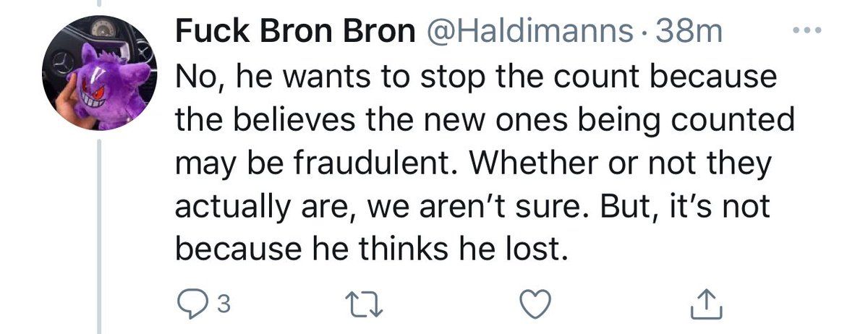Reply to the tweet via speech bubble icon
The height and width of the screenshot is (334, 868).
191,305
